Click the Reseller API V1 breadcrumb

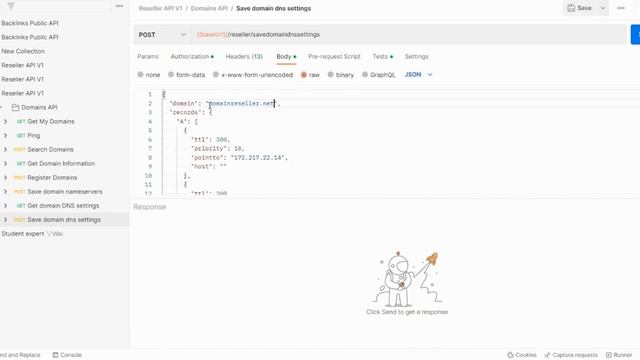(x=160, y=8)
